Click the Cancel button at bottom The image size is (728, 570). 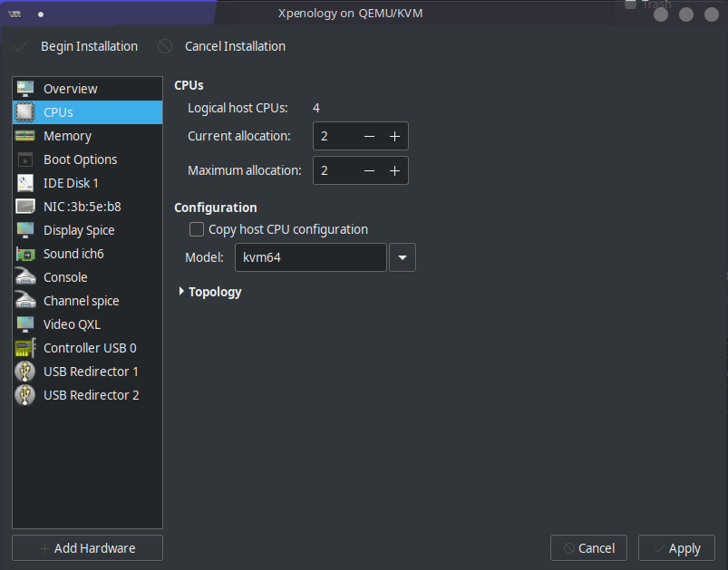[588, 547]
